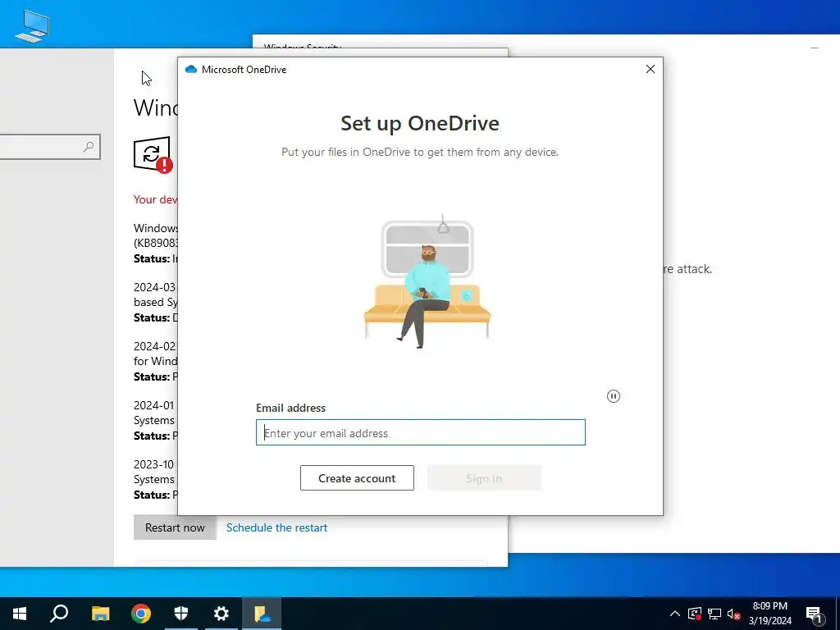Click the Settings search box
Screen dimensions: 840x630
coord(48,146)
